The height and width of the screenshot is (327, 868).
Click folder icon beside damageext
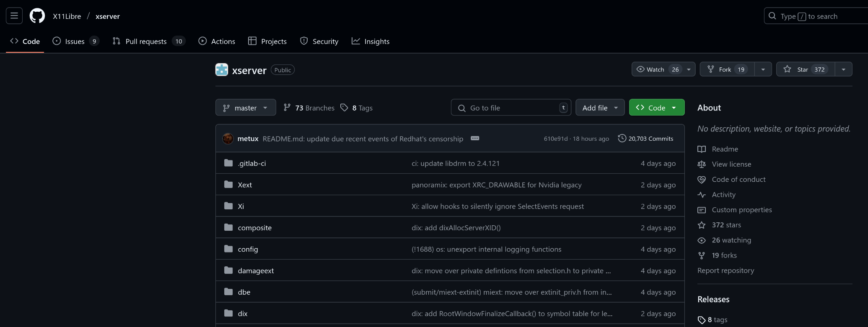pos(228,270)
